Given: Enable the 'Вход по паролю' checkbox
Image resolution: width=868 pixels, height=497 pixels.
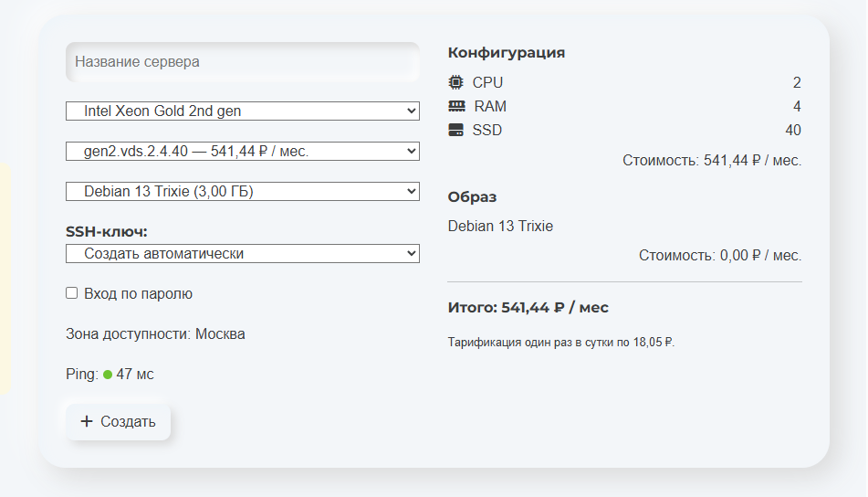Looking at the screenshot, I should (71, 292).
